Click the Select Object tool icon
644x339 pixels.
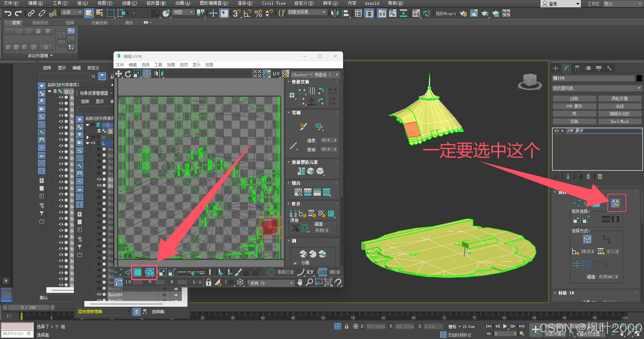click(x=89, y=13)
